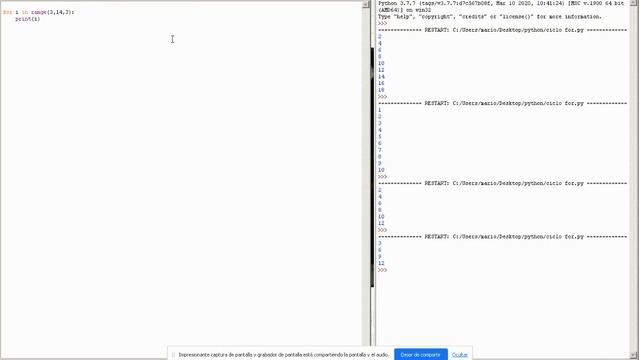Click the editor scrollbar up arrow
The height and width of the screenshot is (360, 640).
coord(365,4)
